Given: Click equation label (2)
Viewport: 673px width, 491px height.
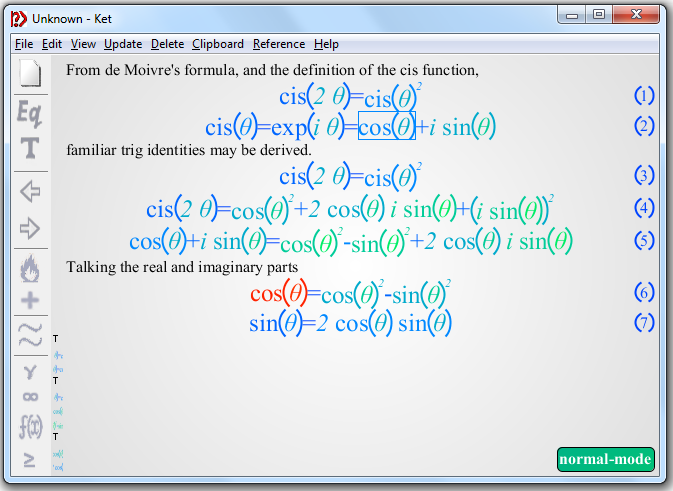Looking at the screenshot, I should coord(644,126).
